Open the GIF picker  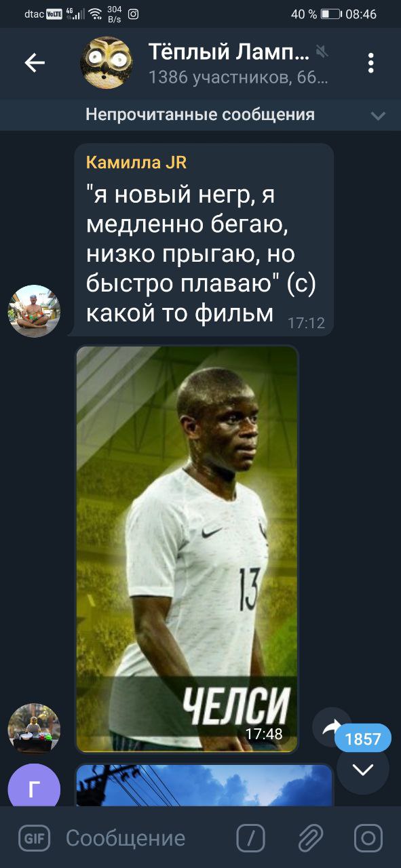[x=34, y=838]
